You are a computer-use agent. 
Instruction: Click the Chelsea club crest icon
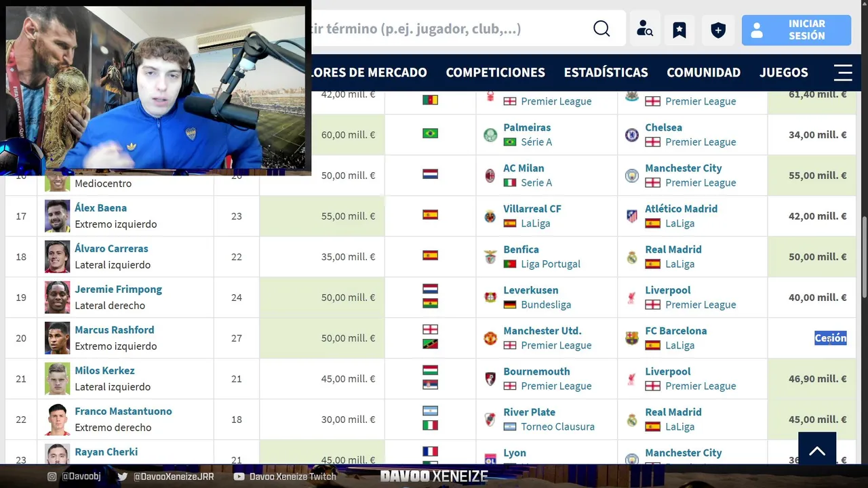631,135
